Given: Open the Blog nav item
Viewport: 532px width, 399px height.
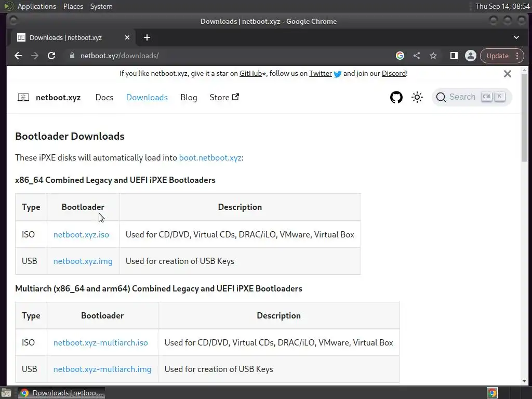Looking at the screenshot, I should 189,97.
